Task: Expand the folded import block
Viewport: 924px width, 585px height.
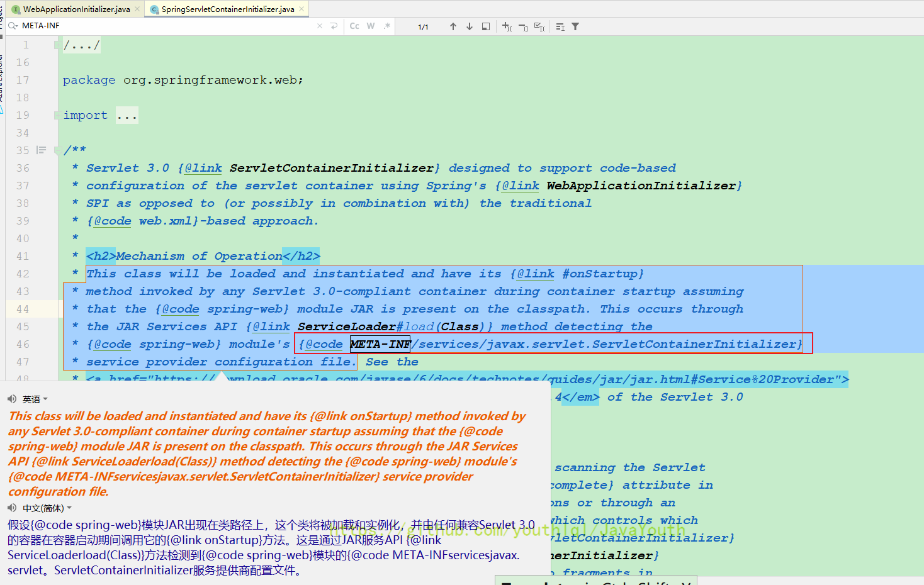Action: 127,116
